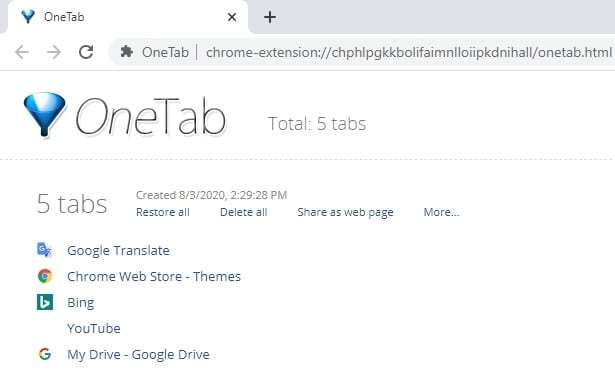Open the YouTube saved tab link
Image resolution: width=615 pixels, height=382 pixels.
click(x=94, y=328)
